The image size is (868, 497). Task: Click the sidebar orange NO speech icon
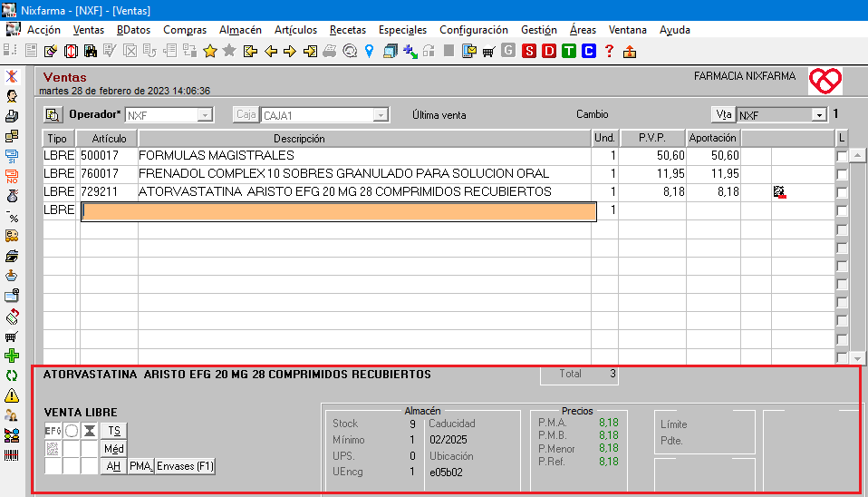(12, 176)
